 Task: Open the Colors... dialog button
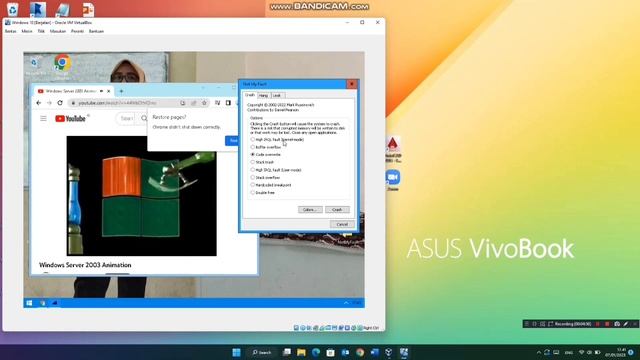[x=310, y=210]
